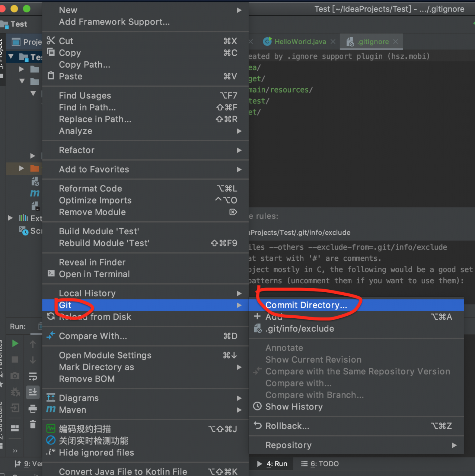Click Open Module Settings

point(145,355)
